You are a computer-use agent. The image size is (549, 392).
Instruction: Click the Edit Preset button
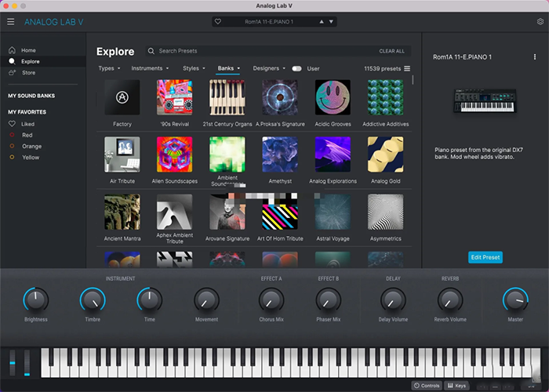[485, 257]
